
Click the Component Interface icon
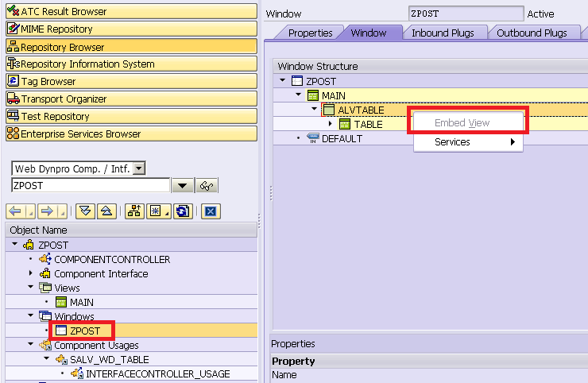click(45, 273)
